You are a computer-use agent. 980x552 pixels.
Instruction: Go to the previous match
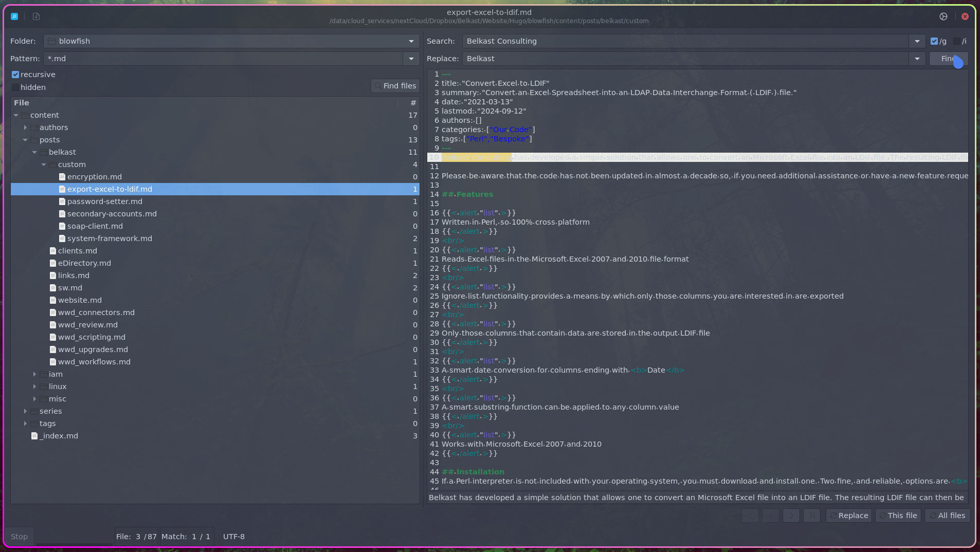click(771, 516)
